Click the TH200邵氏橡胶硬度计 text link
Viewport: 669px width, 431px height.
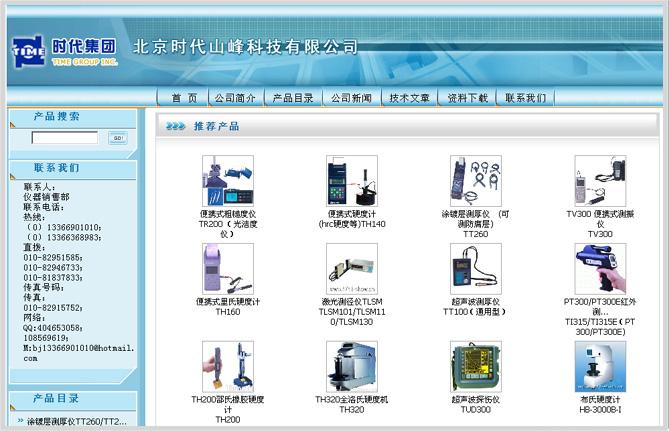(x=228, y=410)
